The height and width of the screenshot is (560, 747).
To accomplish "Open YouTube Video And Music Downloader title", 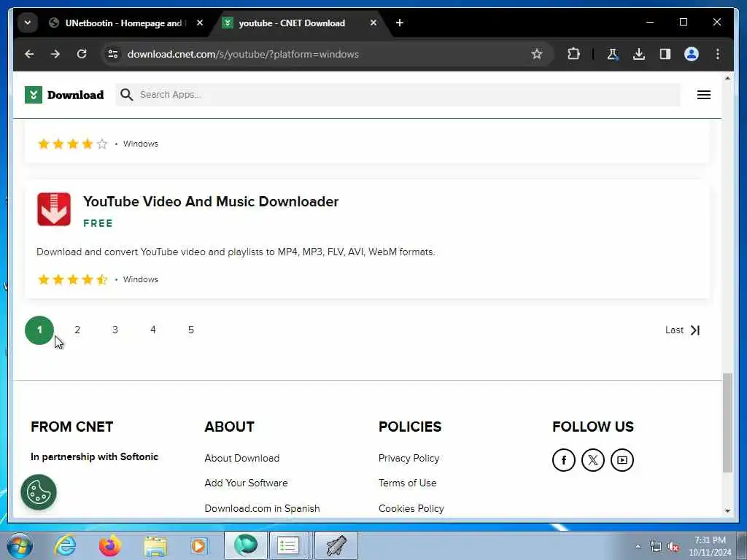I will [211, 201].
